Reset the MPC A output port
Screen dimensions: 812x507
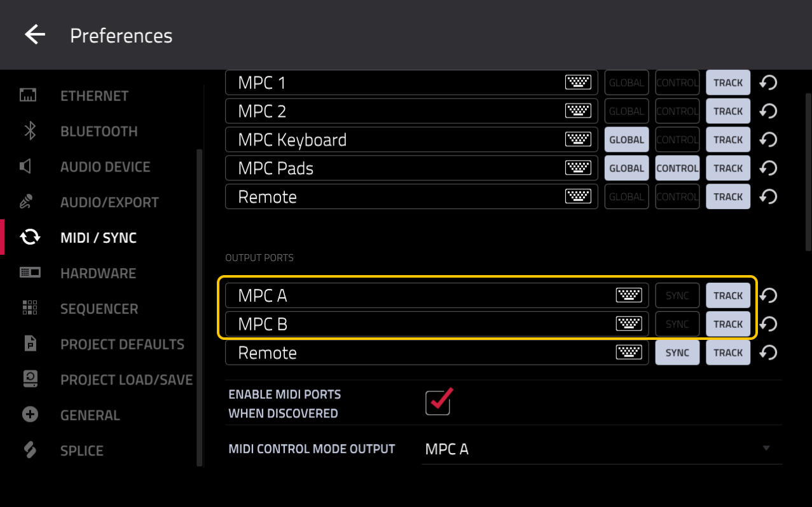(x=768, y=295)
